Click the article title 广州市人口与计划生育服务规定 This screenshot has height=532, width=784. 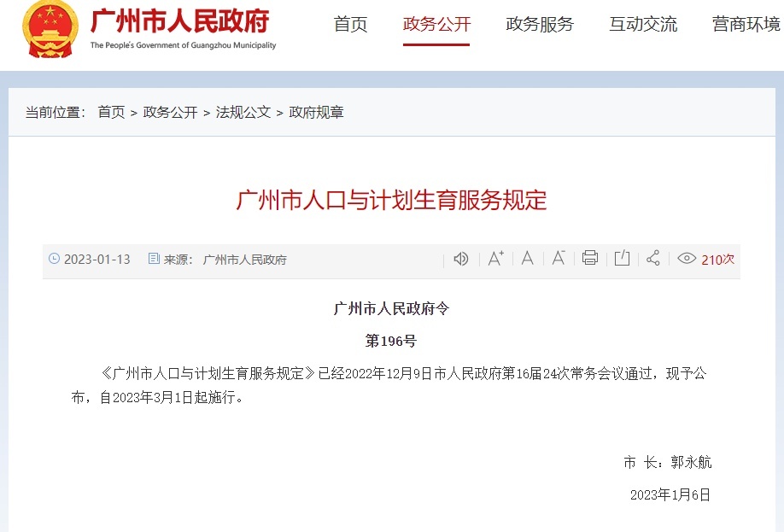(x=391, y=201)
